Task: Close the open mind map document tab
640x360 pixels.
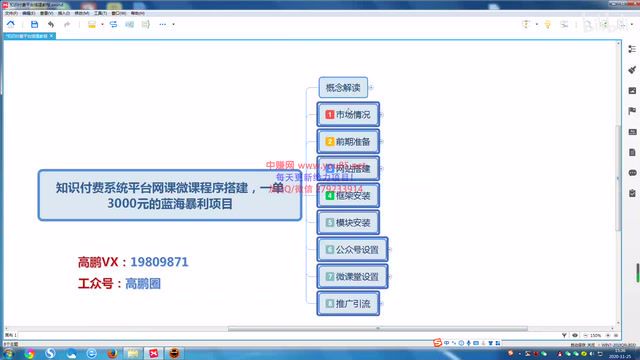Action: tap(51, 36)
